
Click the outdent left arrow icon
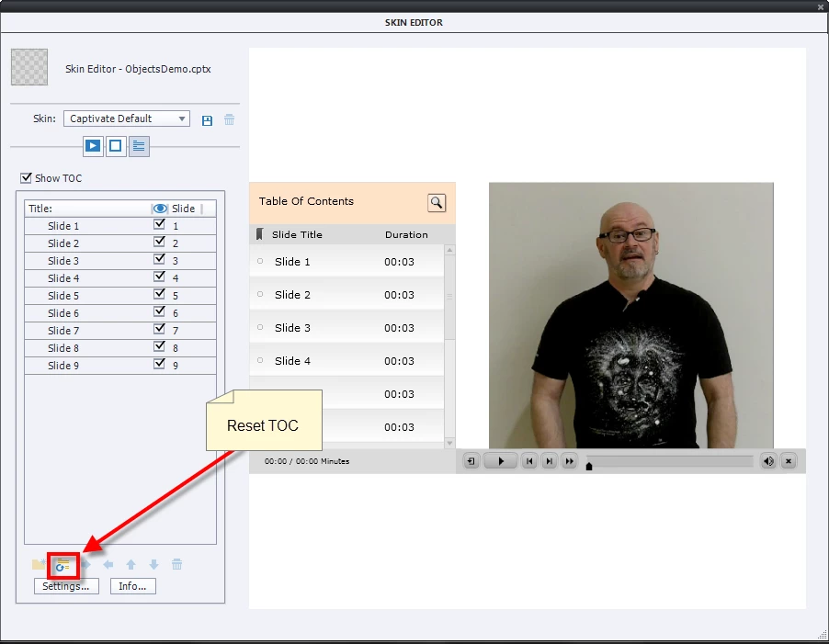(x=108, y=565)
